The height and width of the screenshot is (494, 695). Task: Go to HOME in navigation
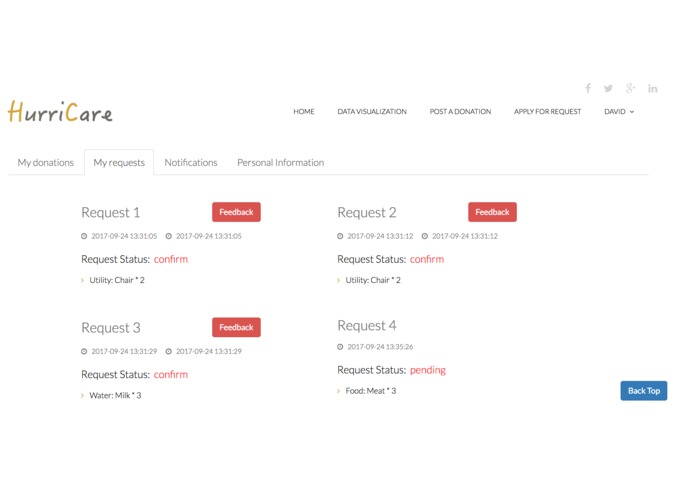[304, 112]
